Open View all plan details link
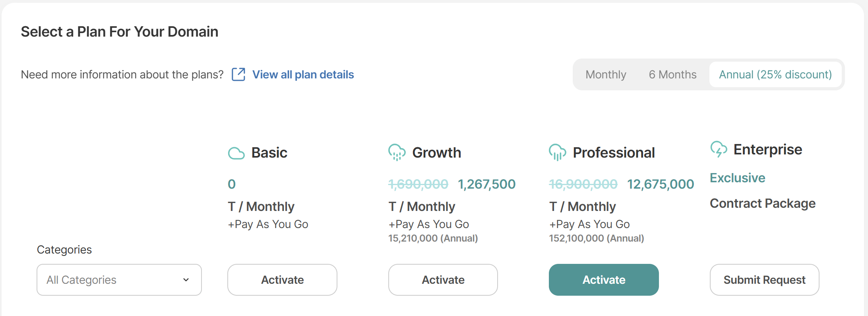 (303, 74)
